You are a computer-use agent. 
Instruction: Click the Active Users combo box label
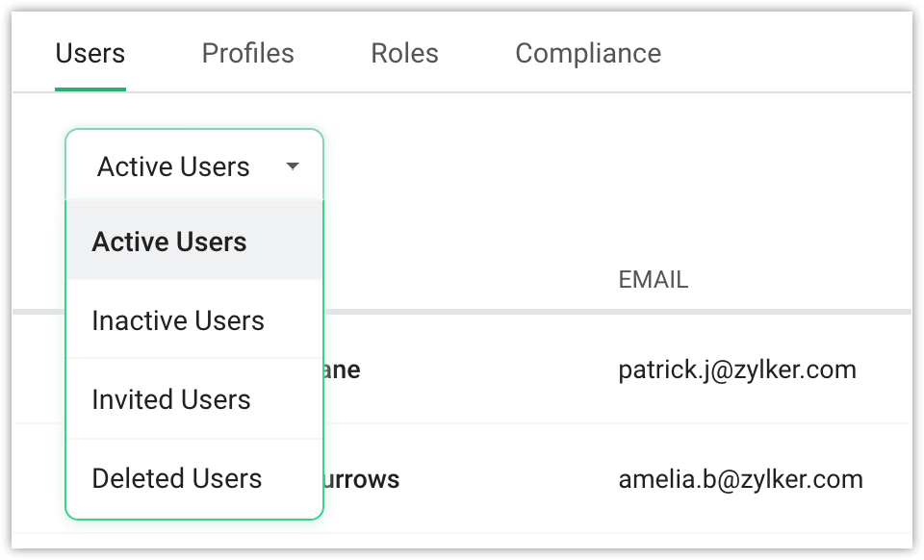[173, 166]
